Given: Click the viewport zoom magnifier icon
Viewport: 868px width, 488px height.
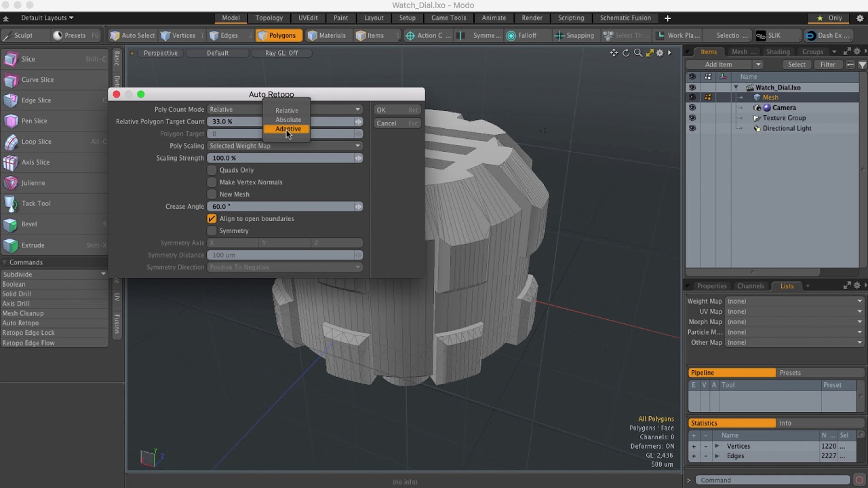Looking at the screenshot, I should tap(637, 53).
